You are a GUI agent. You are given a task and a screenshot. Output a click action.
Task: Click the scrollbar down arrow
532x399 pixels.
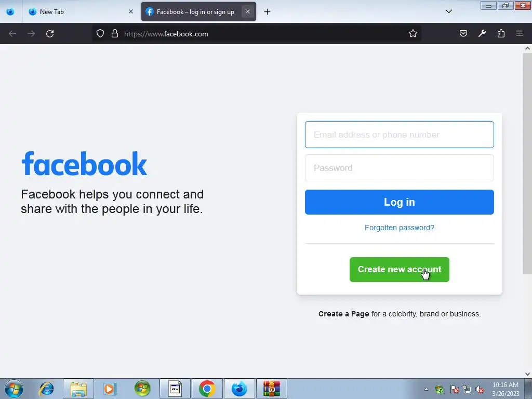[x=527, y=374]
